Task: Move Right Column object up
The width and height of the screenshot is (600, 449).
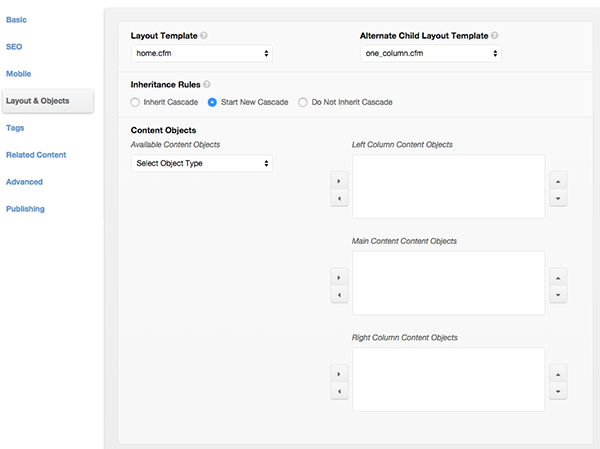Action: 558,374
